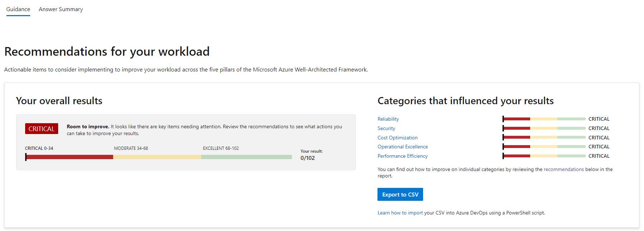The image size is (644, 231).
Task: Click the Performance Efficiency score bar
Action: coord(544,156)
